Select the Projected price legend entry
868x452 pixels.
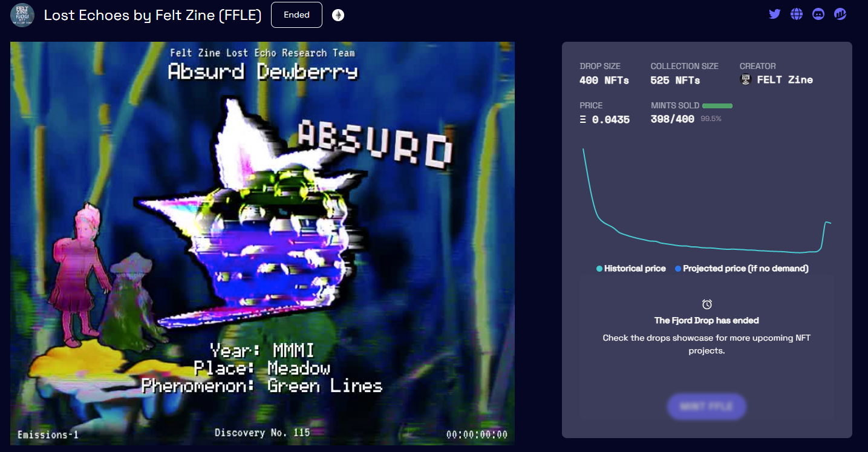pyautogui.click(x=742, y=268)
